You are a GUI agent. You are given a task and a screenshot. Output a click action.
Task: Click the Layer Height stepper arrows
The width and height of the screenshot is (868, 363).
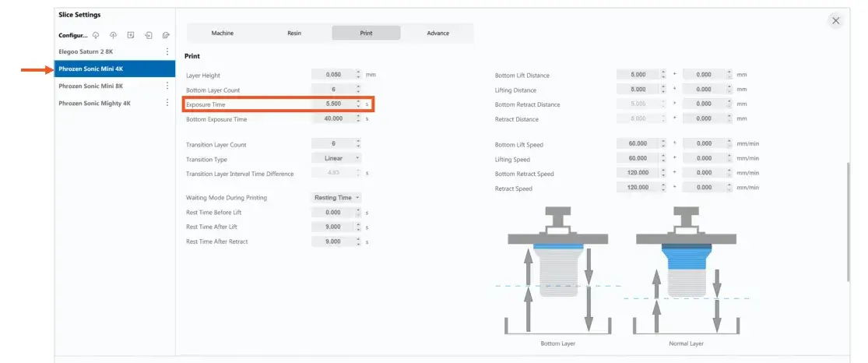pos(358,75)
